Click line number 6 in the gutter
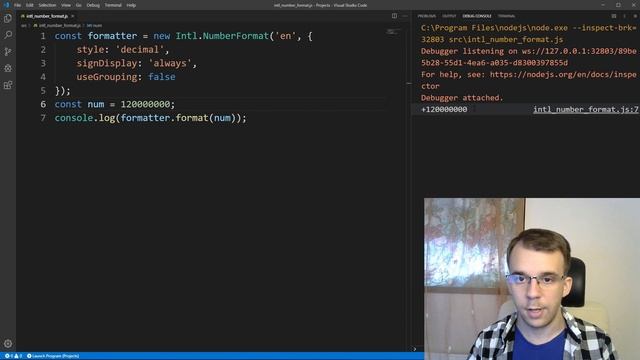640x360 pixels. tap(43, 104)
